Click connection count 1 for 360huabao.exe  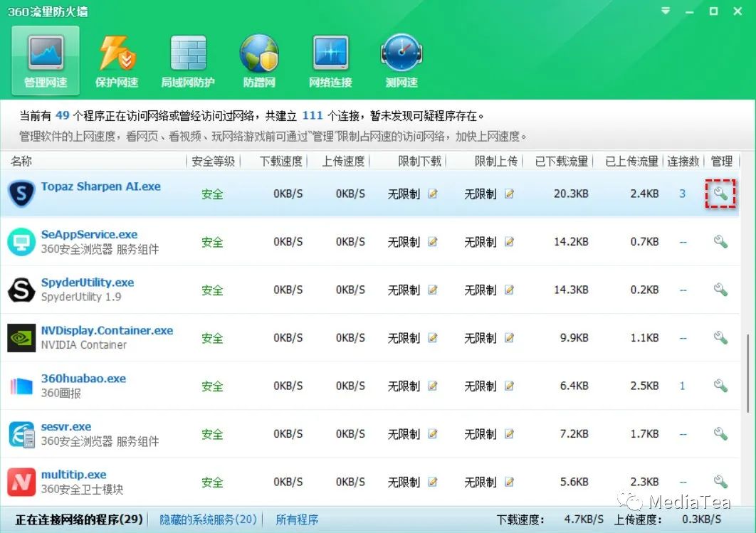(x=682, y=386)
